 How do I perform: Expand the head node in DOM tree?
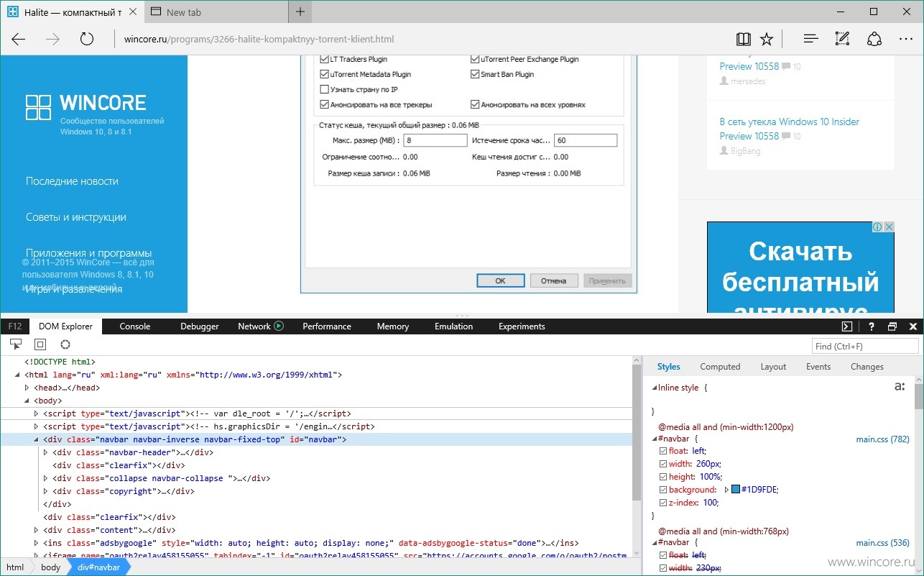pos(27,388)
